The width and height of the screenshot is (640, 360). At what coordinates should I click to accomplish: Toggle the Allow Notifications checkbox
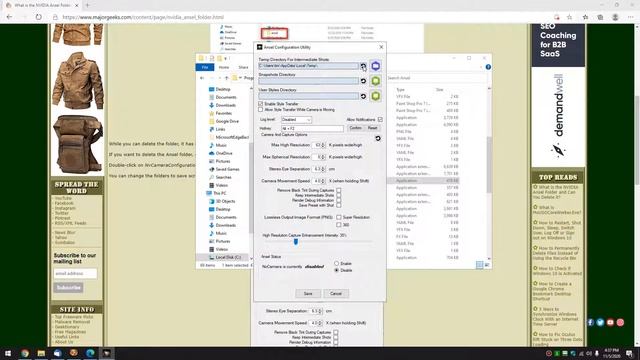(380, 120)
